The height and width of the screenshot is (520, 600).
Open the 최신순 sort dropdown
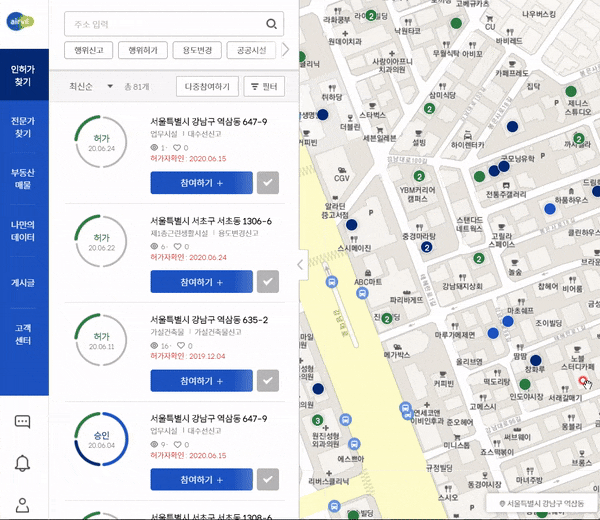point(91,86)
